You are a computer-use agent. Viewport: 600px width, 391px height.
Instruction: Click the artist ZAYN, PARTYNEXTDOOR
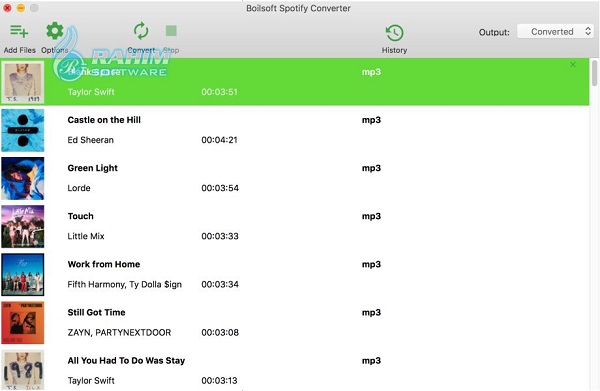point(119,333)
